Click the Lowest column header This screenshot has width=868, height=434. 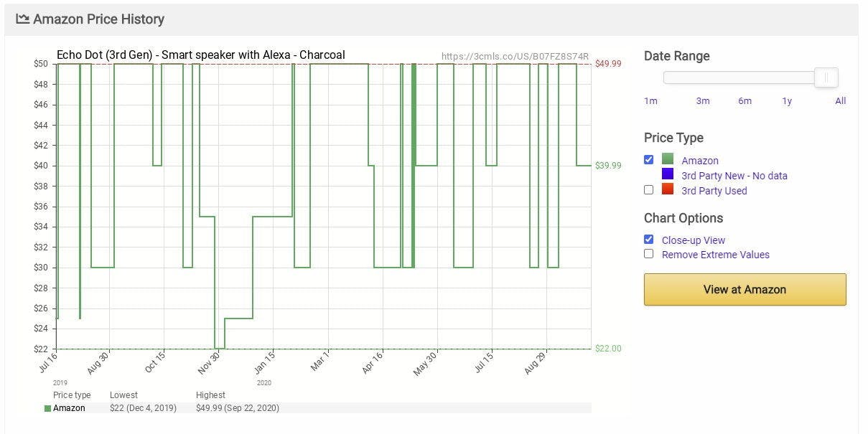[x=123, y=395]
